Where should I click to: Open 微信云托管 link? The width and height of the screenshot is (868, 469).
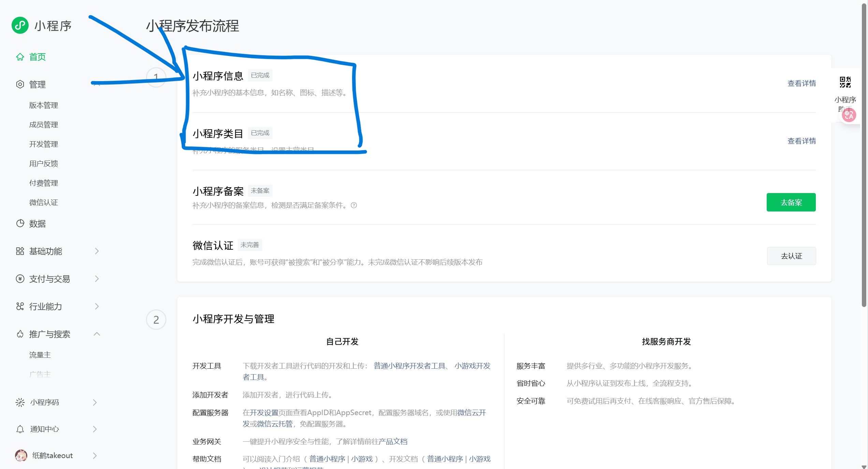(x=275, y=424)
